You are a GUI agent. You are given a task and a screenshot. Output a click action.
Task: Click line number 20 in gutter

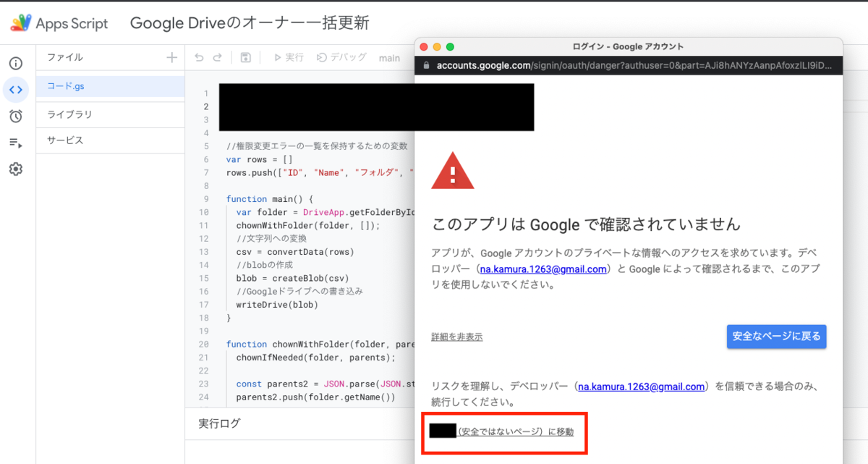coord(203,345)
